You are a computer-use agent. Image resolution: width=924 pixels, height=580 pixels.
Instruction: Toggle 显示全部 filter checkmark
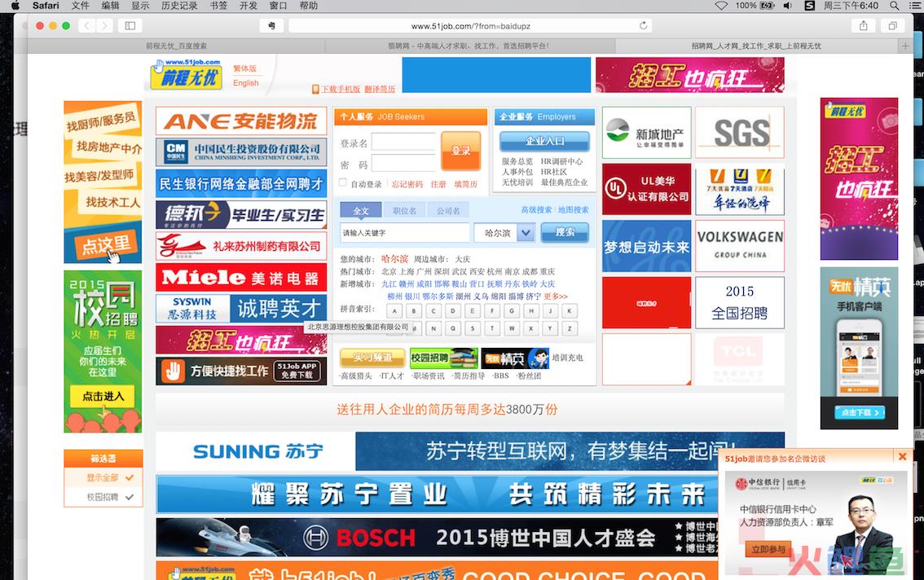click(x=129, y=477)
